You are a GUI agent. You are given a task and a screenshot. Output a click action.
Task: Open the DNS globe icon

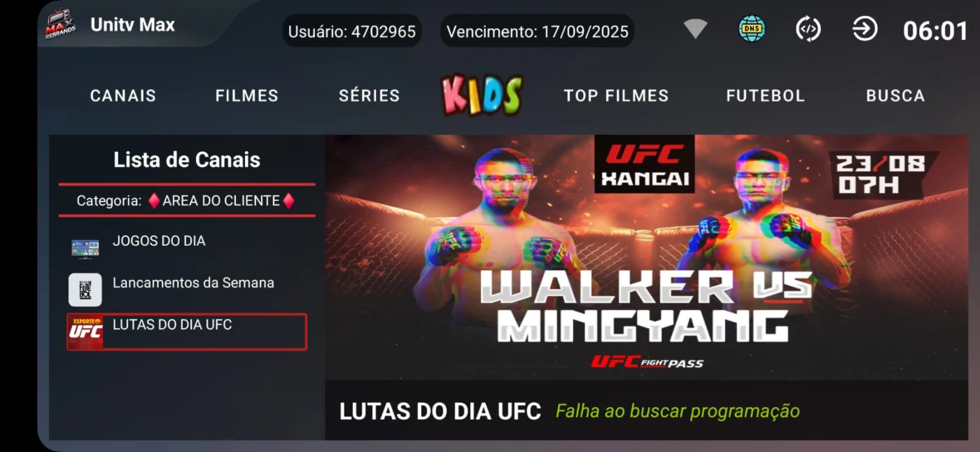pyautogui.click(x=752, y=29)
